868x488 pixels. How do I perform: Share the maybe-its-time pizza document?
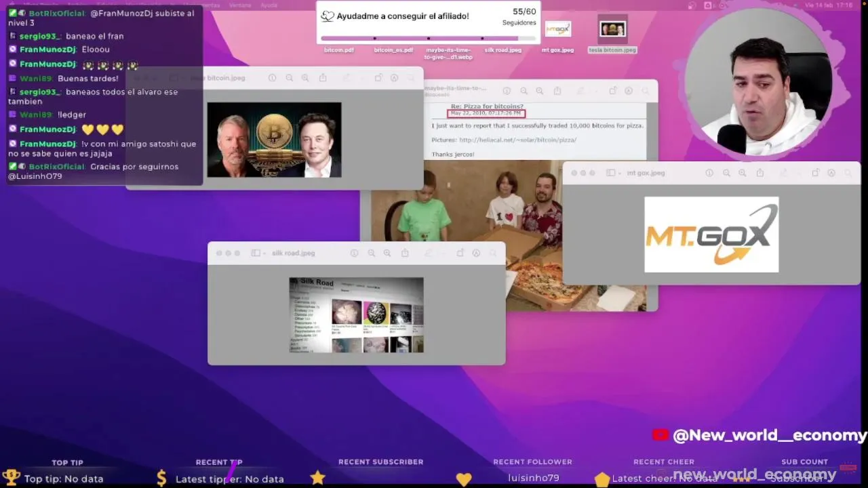pos(557,91)
